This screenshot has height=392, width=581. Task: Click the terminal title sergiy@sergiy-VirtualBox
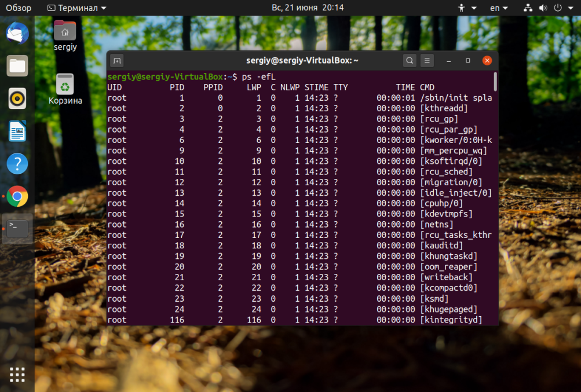pyautogui.click(x=302, y=60)
